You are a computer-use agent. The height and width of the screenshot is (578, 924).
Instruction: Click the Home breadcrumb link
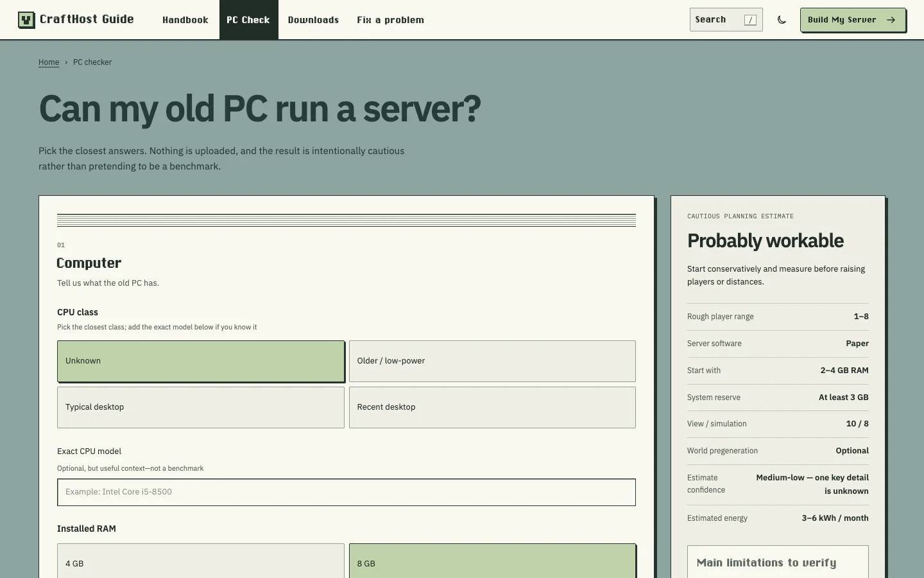click(49, 62)
